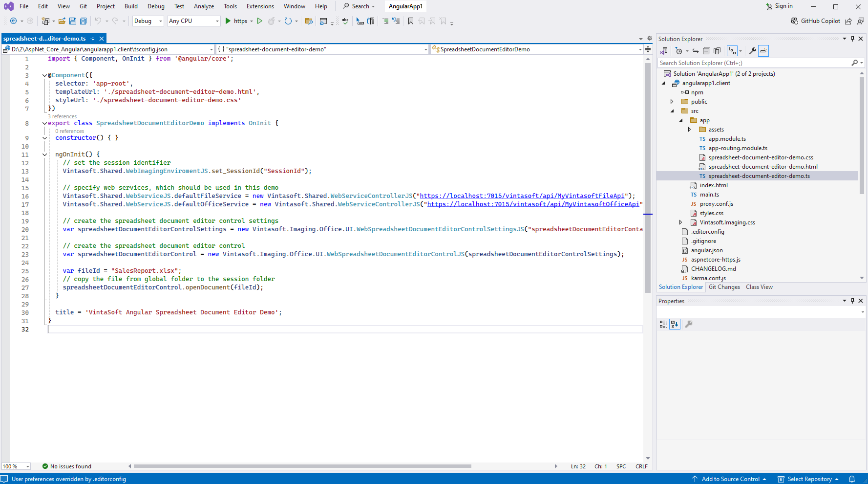Open the GitHub Copilot button
The height and width of the screenshot is (484, 868).
(815, 21)
